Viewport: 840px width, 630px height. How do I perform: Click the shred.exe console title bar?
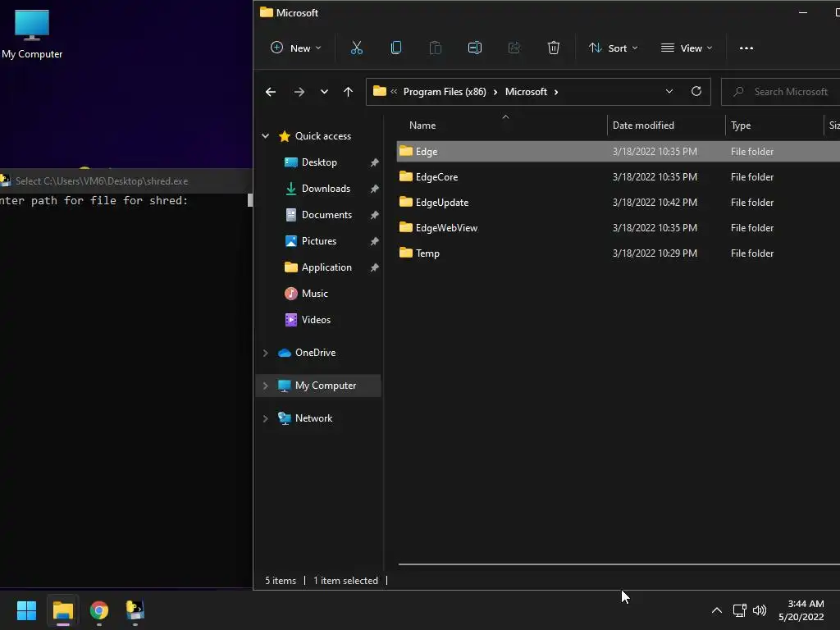pos(126,181)
